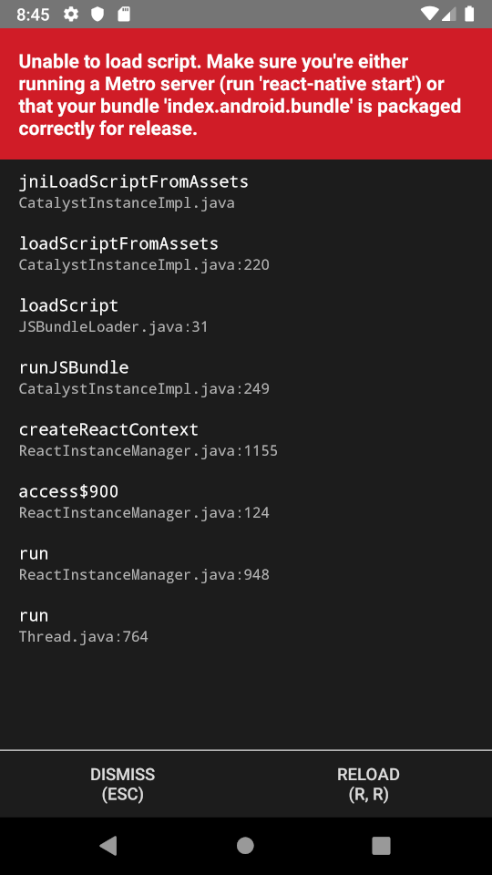
Task: Tap the 8:45 clock in status bar
Action: pos(33,15)
